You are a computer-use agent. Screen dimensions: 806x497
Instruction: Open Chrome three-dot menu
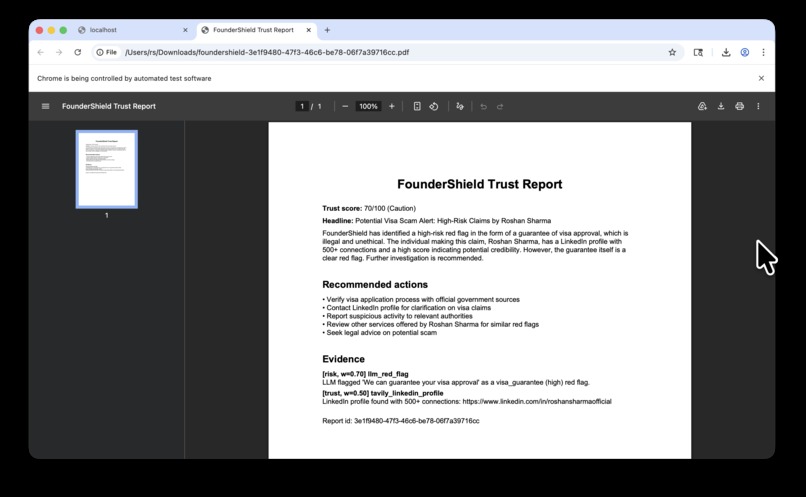[763, 52]
